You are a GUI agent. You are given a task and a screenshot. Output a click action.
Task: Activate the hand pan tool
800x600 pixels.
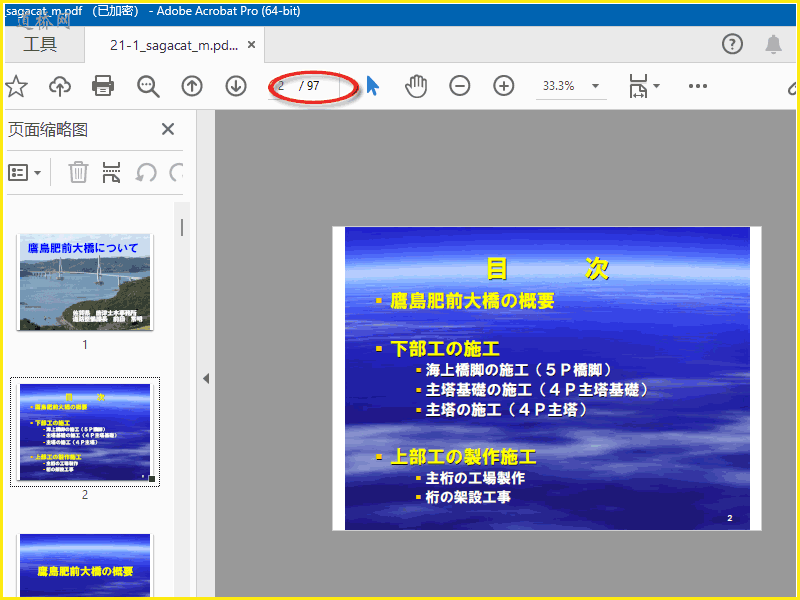coord(416,86)
